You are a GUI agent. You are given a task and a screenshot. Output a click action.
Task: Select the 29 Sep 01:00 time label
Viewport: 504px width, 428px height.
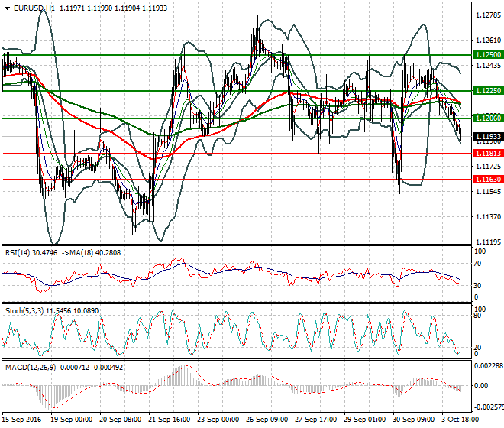(x=364, y=420)
